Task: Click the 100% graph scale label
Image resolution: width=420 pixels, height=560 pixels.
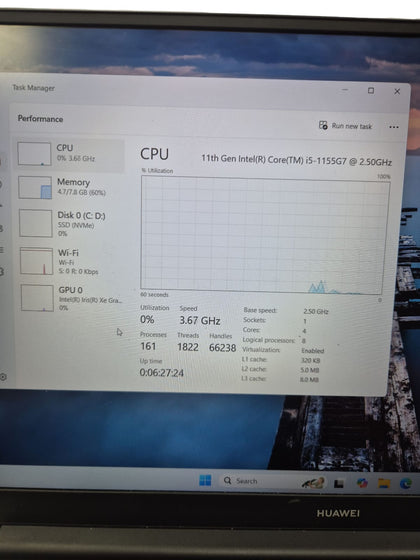Action: click(x=384, y=177)
